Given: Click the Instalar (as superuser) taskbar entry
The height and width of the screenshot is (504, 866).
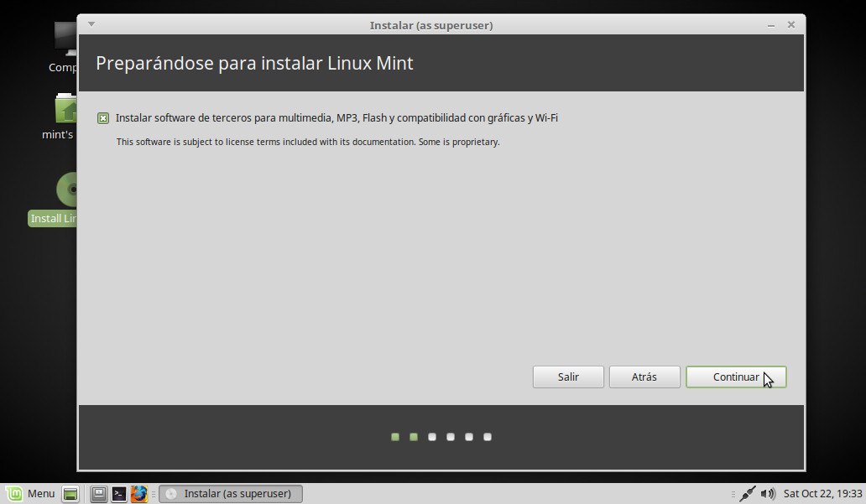Looking at the screenshot, I should coord(231,494).
